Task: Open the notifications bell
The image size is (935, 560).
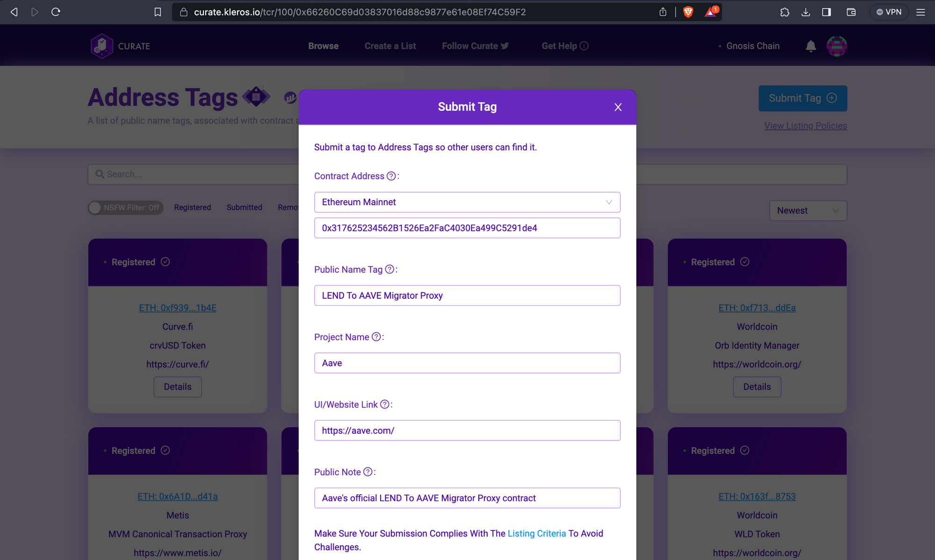Action: tap(811, 46)
